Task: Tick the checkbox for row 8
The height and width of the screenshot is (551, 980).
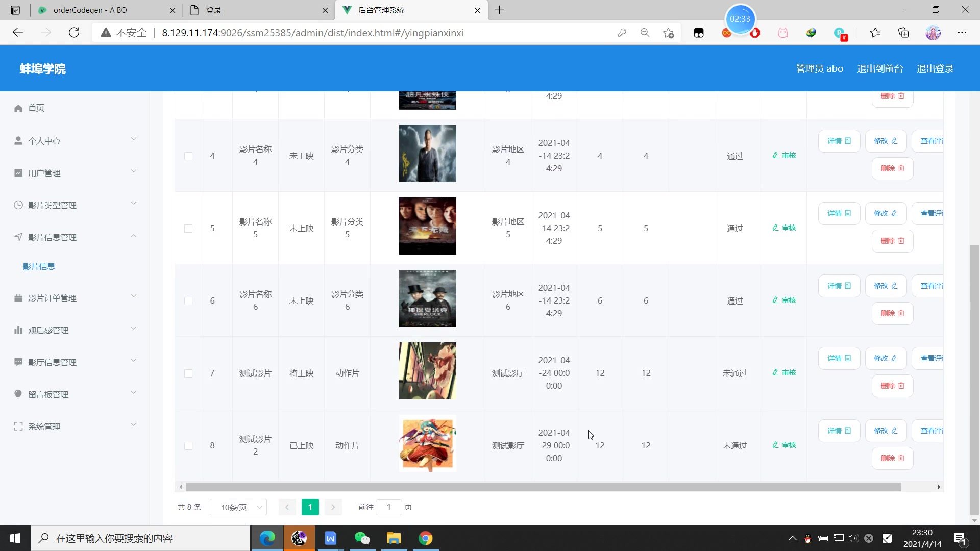Action: [x=188, y=446]
